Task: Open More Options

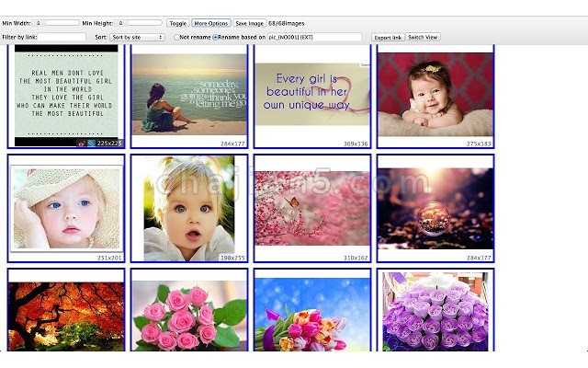Action: tap(210, 23)
